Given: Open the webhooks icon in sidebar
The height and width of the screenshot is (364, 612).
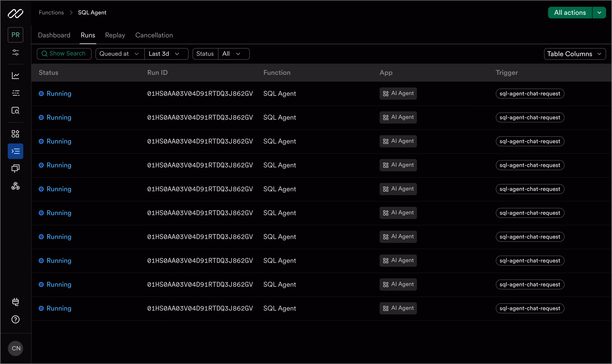Looking at the screenshot, I should point(15,186).
